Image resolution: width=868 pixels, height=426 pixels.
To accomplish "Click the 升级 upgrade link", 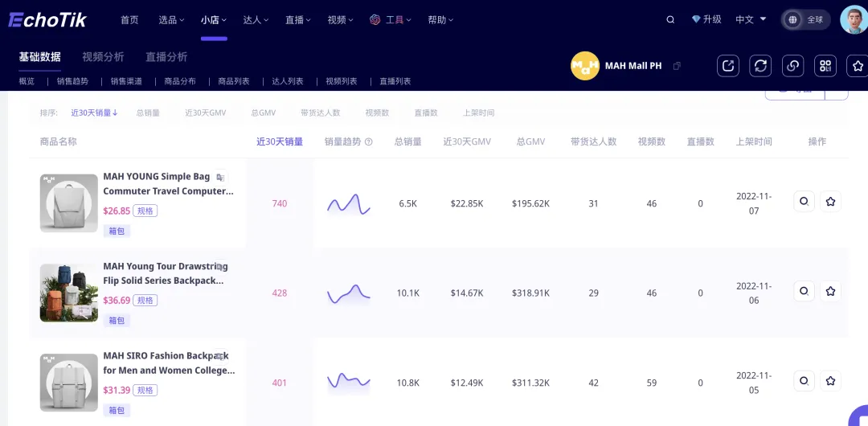I will (707, 19).
